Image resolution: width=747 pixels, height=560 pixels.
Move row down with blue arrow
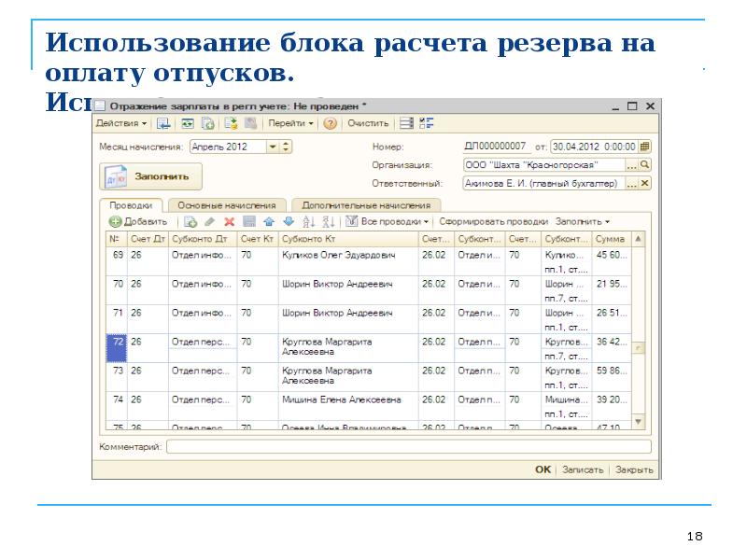288,222
